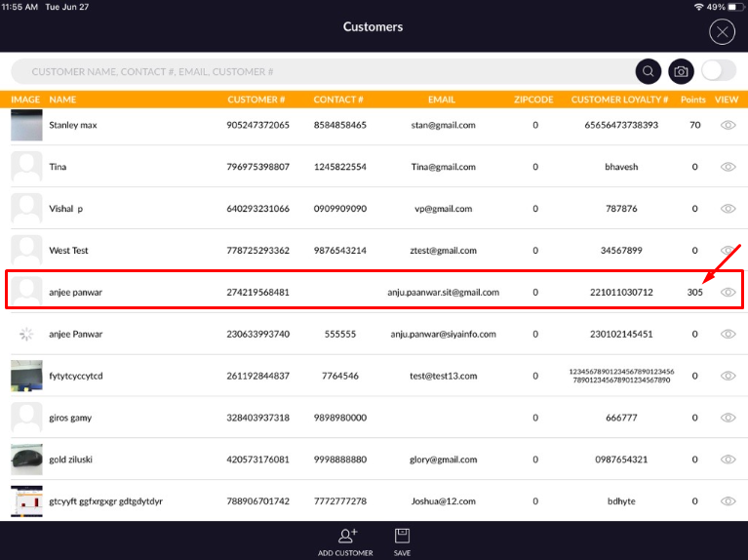748x560 pixels.
Task: View Stanley max customer details eye icon
Action: pyautogui.click(x=728, y=126)
